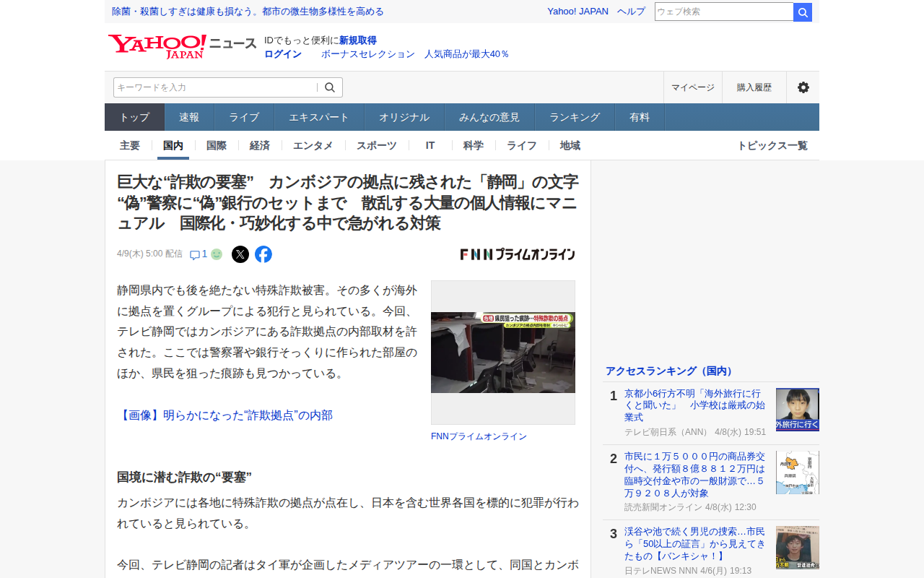This screenshot has height=578, width=924.
Task: Click the 新規取得 link
Action: tap(358, 40)
